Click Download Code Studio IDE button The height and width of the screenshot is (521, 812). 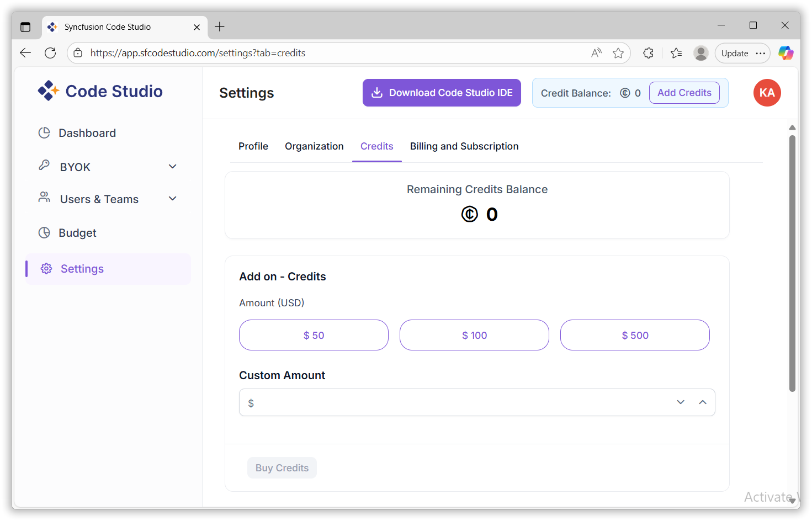point(442,93)
